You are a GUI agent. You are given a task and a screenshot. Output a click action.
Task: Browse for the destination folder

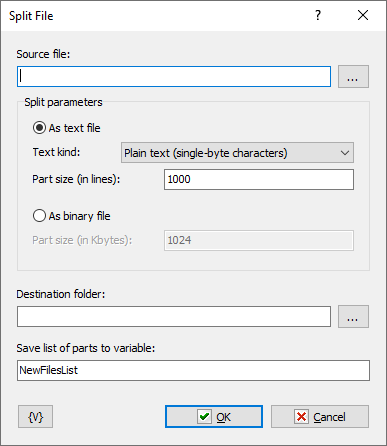[x=353, y=317]
